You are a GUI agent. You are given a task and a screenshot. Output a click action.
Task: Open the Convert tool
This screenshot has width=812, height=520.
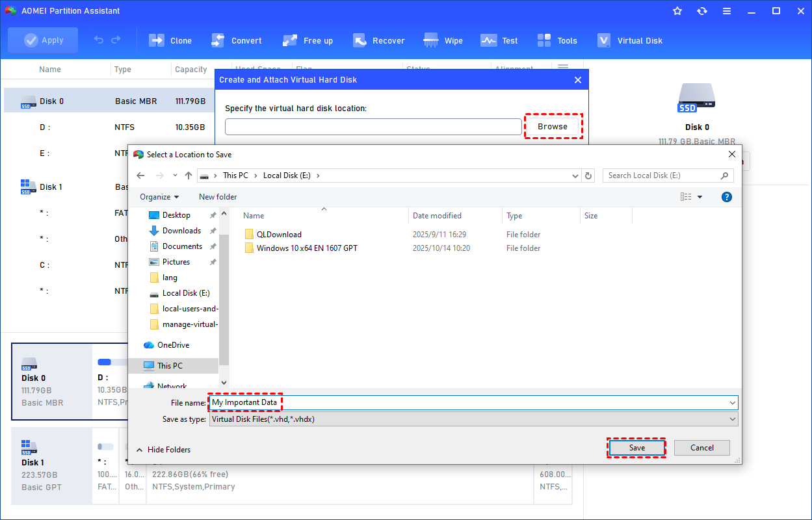(x=236, y=40)
